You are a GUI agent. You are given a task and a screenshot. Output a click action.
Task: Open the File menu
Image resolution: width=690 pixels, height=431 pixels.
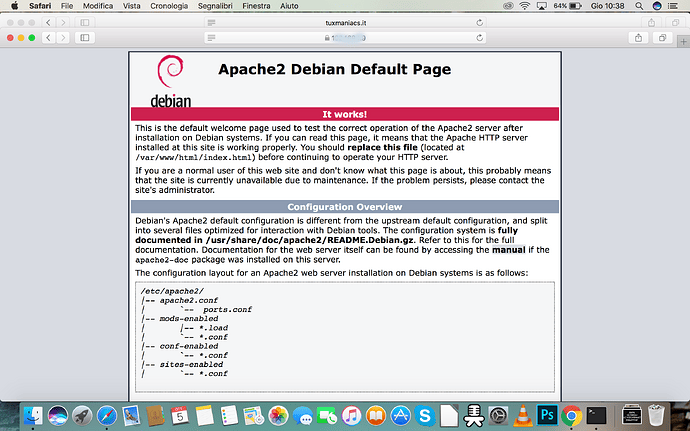coord(67,6)
